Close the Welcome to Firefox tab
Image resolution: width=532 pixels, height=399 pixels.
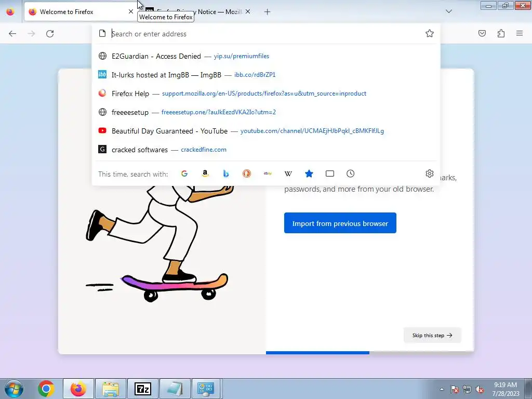pos(130,11)
